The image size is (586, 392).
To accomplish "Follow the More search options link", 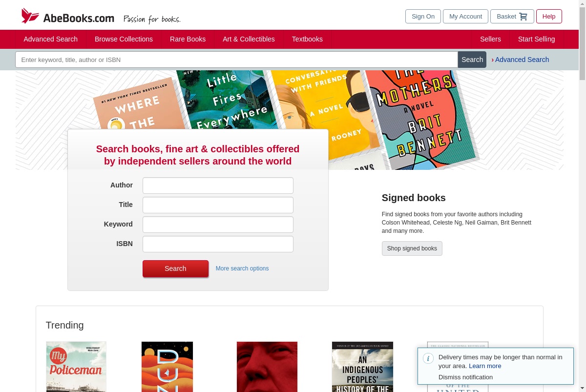I will (242, 268).
